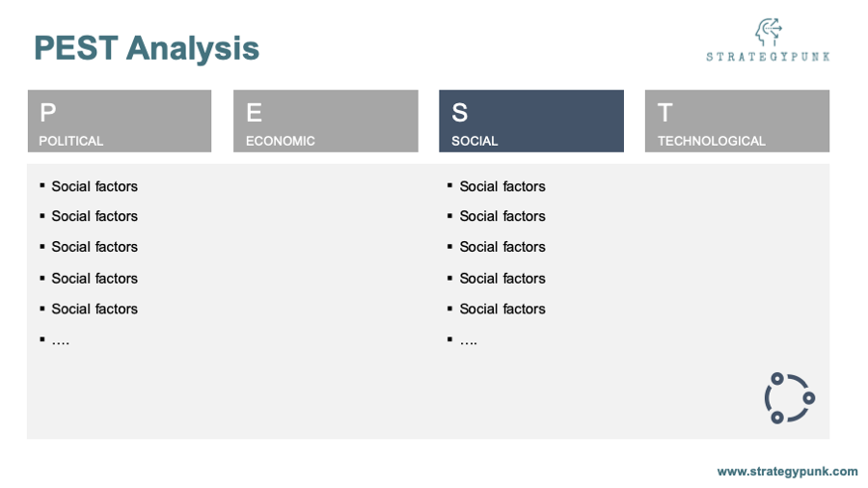The height and width of the screenshot is (488, 868).
Task: Select the Political tab box
Action: tap(120, 122)
